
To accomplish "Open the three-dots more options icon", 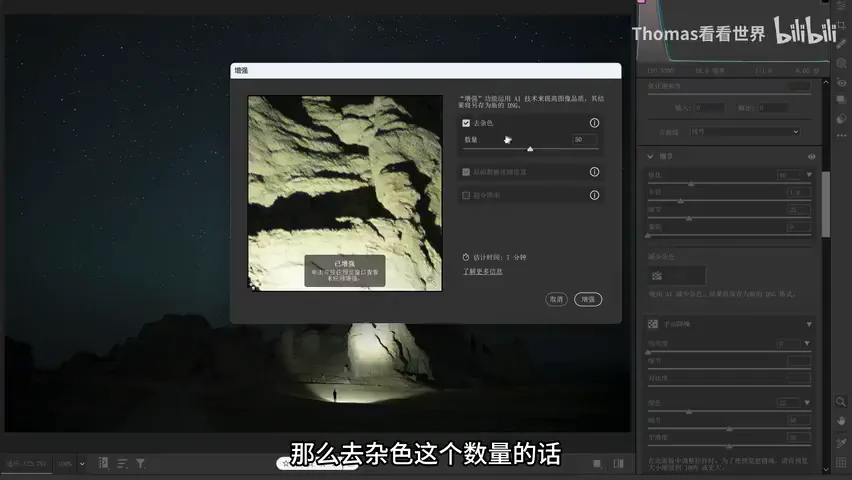I will (841, 135).
